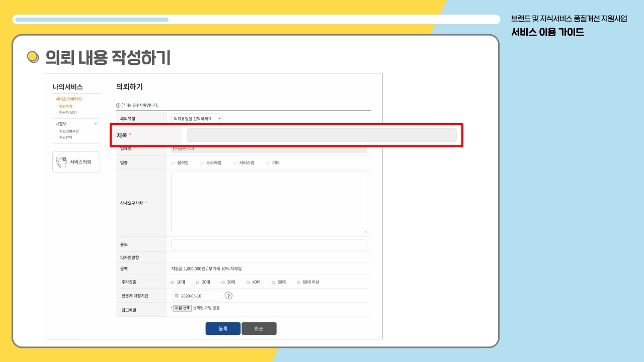
Task: Select the 서비스업 industry radio button
Action: (235, 163)
